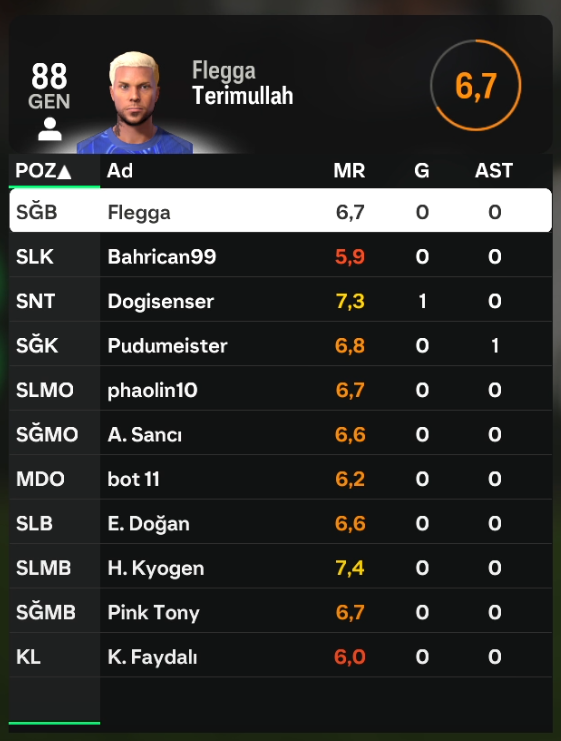Select Bahrican99 in the player list
The width and height of the screenshot is (561, 741).
pyautogui.click(x=280, y=257)
